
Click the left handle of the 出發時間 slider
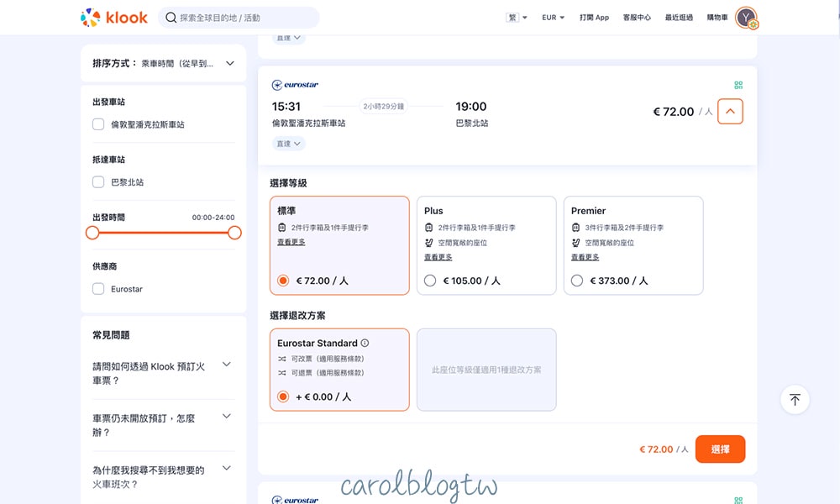(92, 233)
